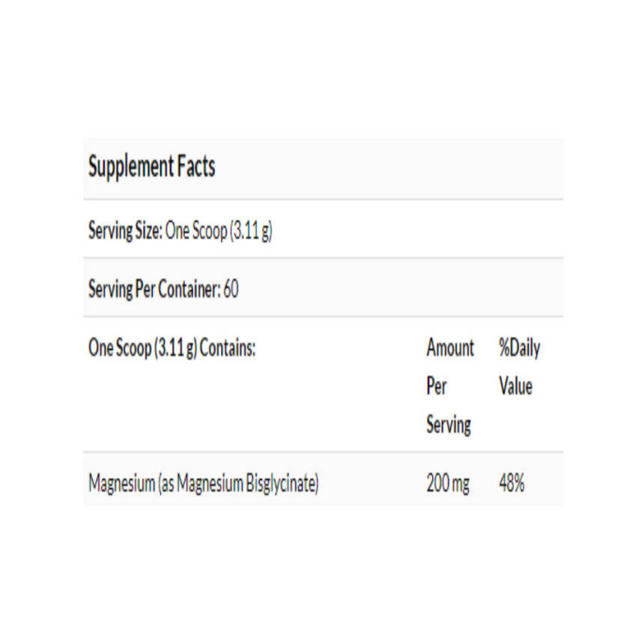Click the word "Facts" in the heading
This screenshot has height=644, width=644.
tap(195, 166)
